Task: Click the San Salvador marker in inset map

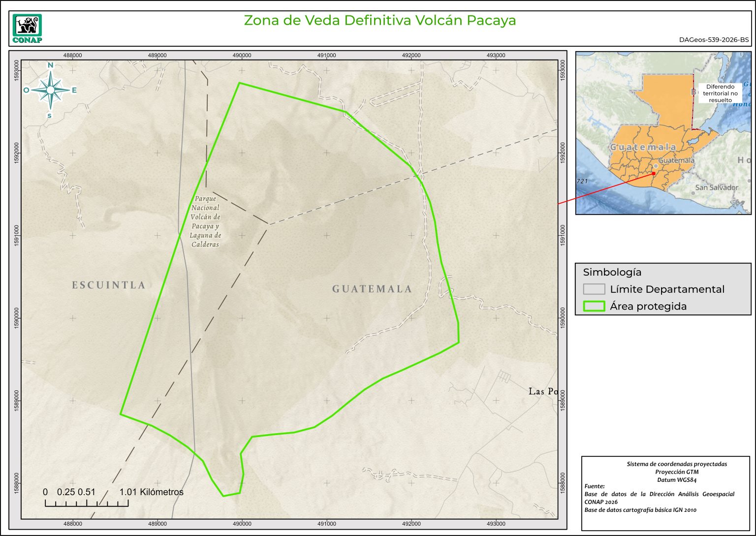Action: coord(693,193)
